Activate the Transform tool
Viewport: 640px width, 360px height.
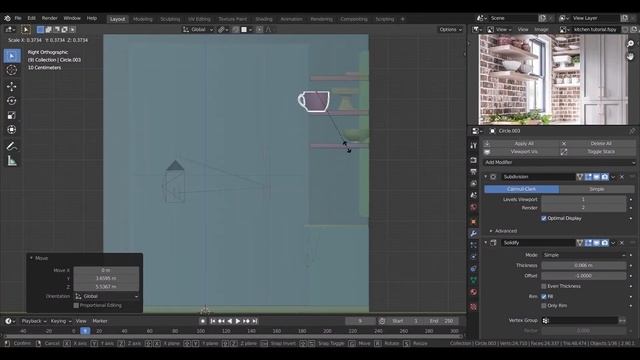point(12,130)
